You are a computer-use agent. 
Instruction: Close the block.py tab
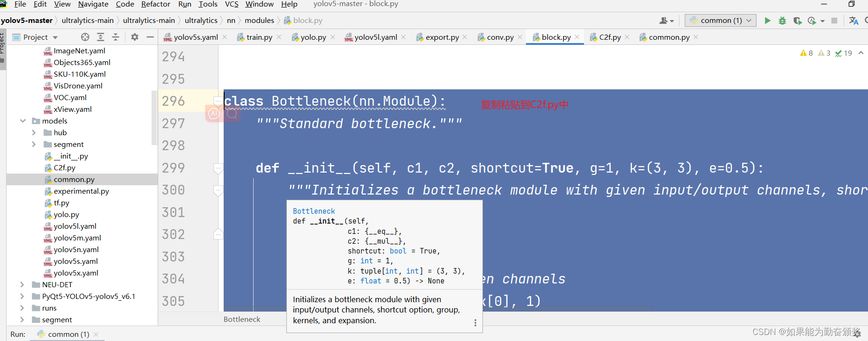[x=577, y=37]
